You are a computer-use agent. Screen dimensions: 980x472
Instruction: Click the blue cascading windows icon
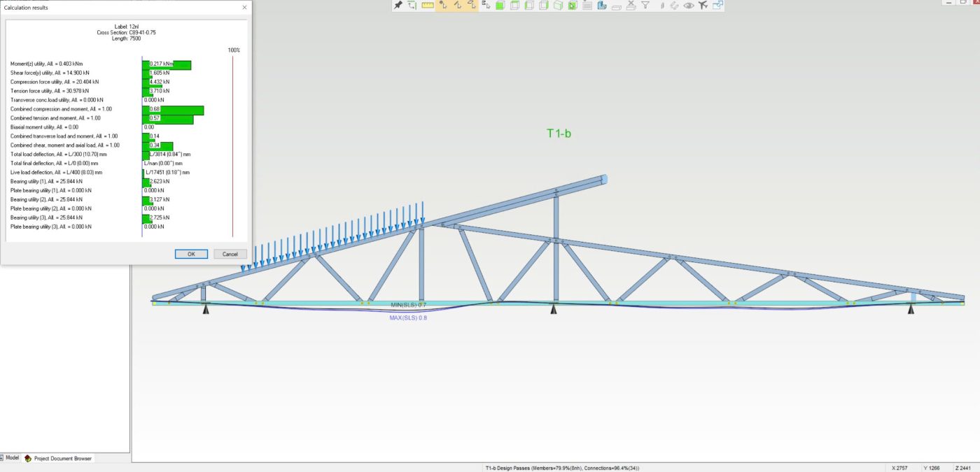pos(717,6)
